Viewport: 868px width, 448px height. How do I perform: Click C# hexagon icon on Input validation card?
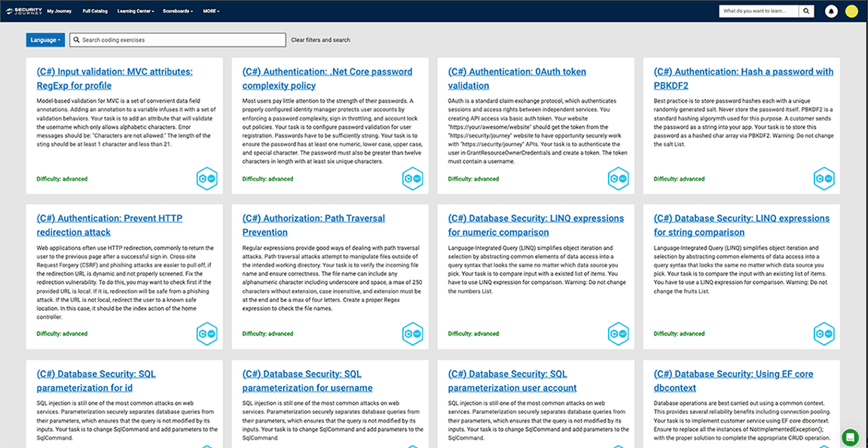pos(207,178)
